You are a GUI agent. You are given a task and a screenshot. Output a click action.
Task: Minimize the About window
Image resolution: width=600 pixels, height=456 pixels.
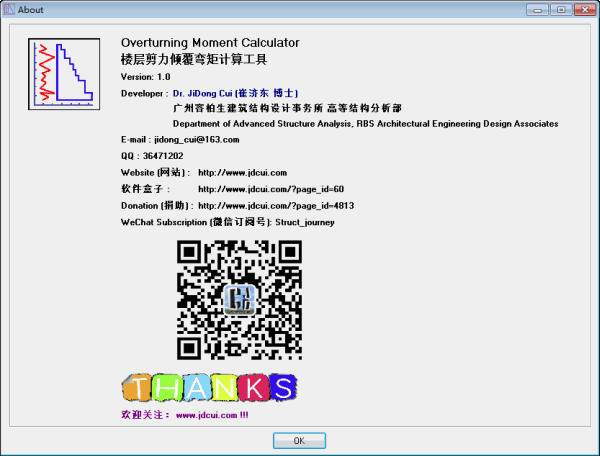click(537, 10)
